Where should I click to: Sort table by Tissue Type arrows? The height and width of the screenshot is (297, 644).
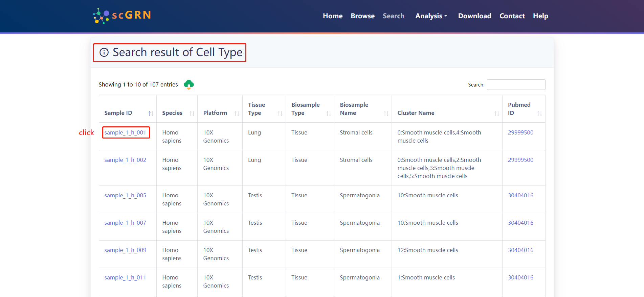pos(280,114)
